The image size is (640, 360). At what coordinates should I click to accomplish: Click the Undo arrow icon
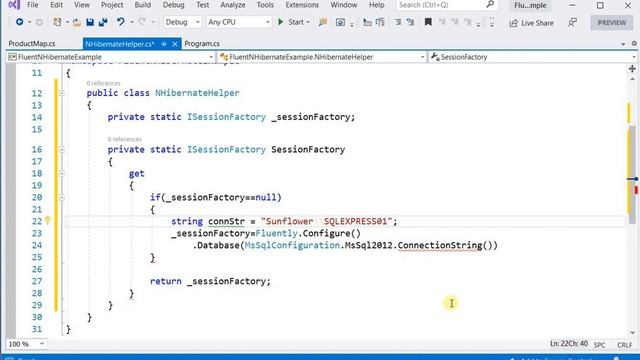click(x=120, y=22)
